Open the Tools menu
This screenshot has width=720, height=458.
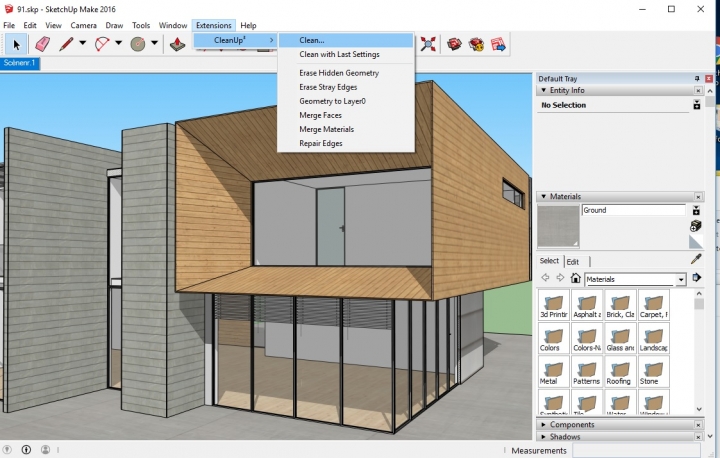coord(141,25)
